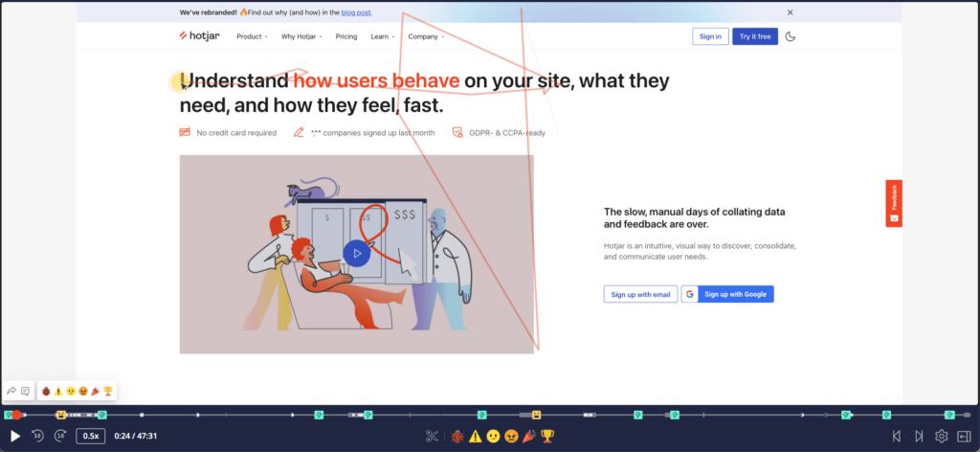The height and width of the screenshot is (452, 980).
Task: Expand the Product menu
Action: click(x=252, y=36)
